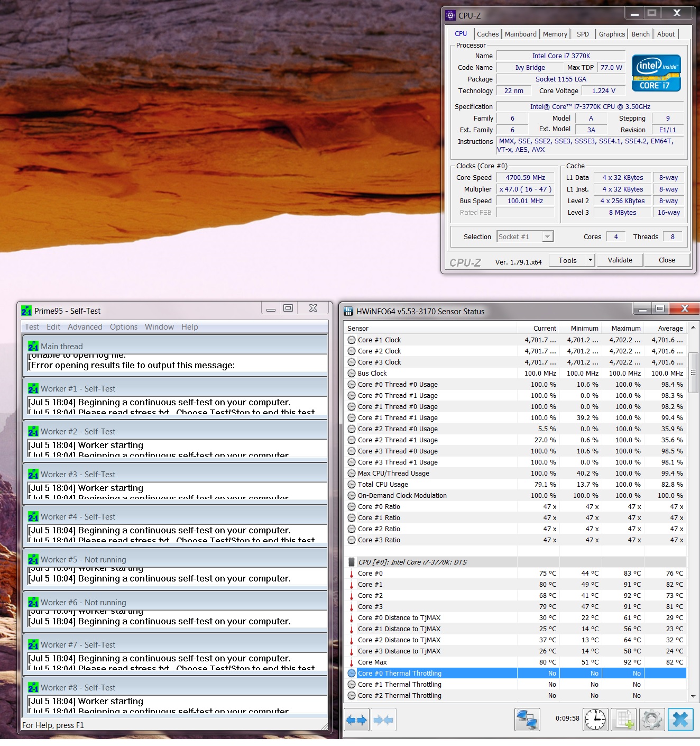Click the CPU chip icon beside DTS header

[x=352, y=562]
